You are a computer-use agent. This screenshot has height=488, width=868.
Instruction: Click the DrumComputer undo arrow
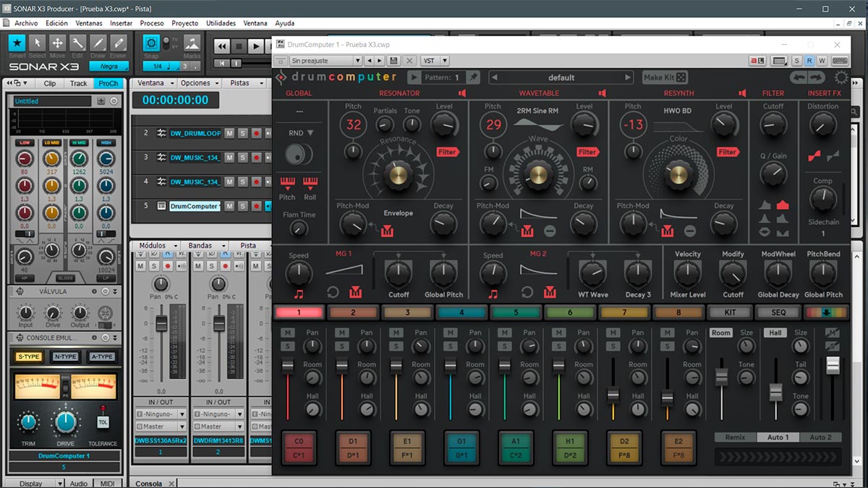[x=799, y=77]
